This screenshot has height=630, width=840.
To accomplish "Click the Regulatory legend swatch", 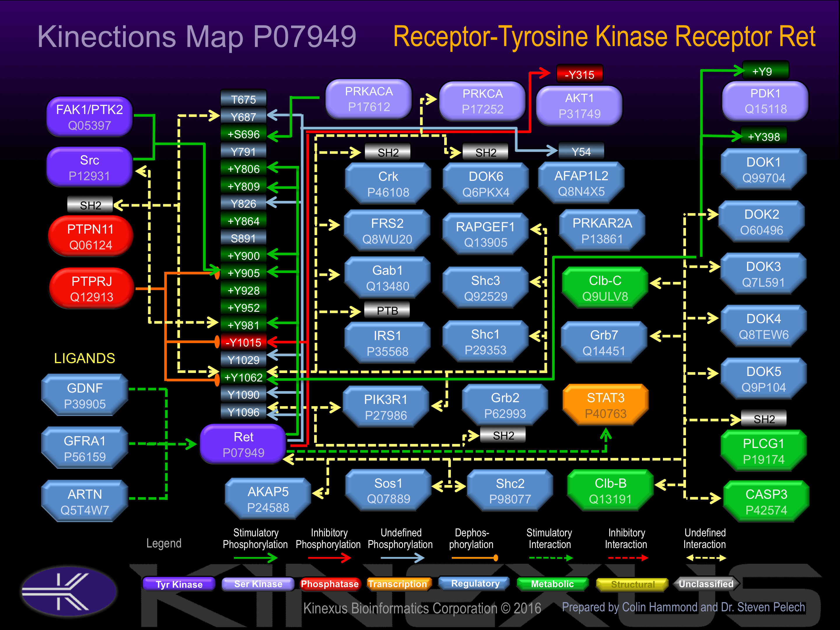I will pos(474,583).
